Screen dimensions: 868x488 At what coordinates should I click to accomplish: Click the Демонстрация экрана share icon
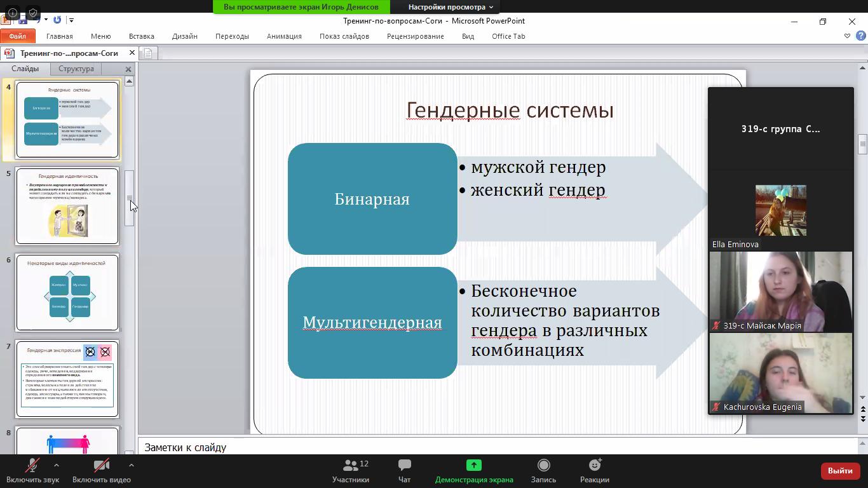coord(473,465)
